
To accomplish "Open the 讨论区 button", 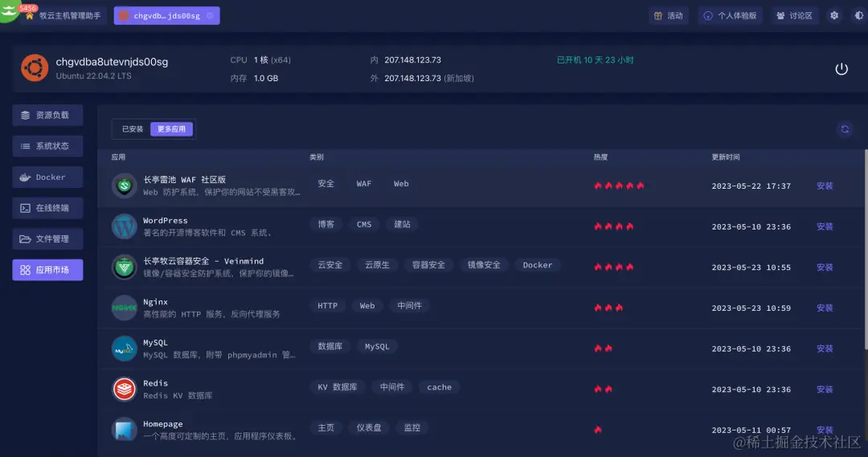I will tap(794, 15).
